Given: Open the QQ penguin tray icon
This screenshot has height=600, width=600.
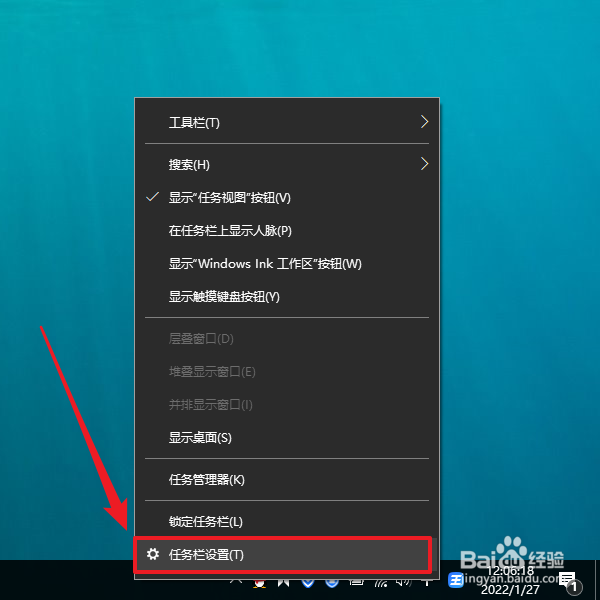Looking at the screenshot, I should coord(260,583).
